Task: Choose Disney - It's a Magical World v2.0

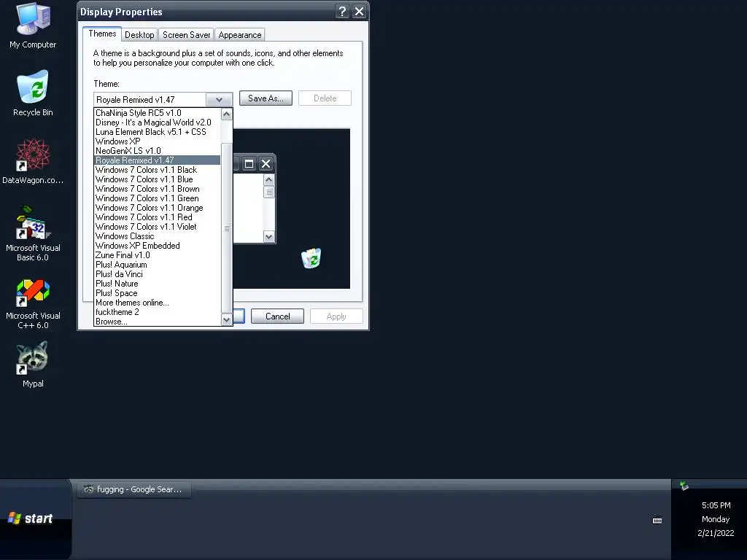Action: pyautogui.click(x=158, y=122)
